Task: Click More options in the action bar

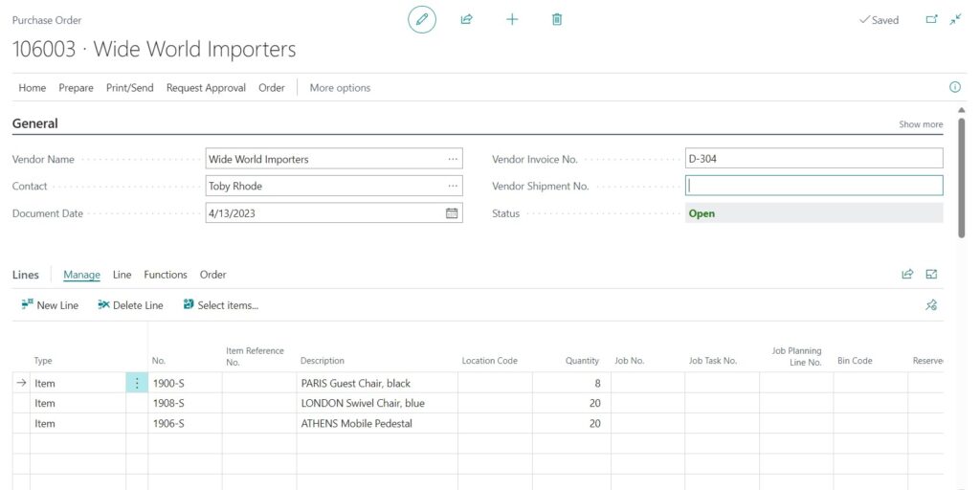Action: [340, 87]
